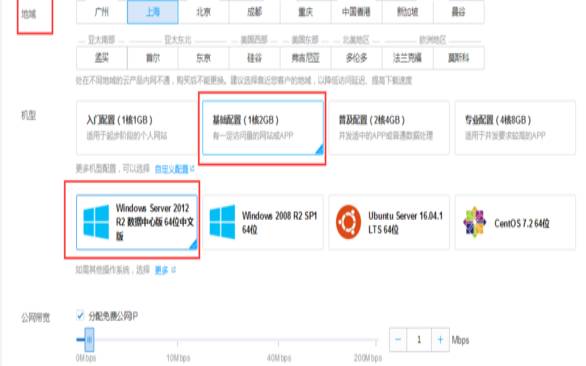
Task: Click external-link icon beside 更多
Action: coord(173,270)
